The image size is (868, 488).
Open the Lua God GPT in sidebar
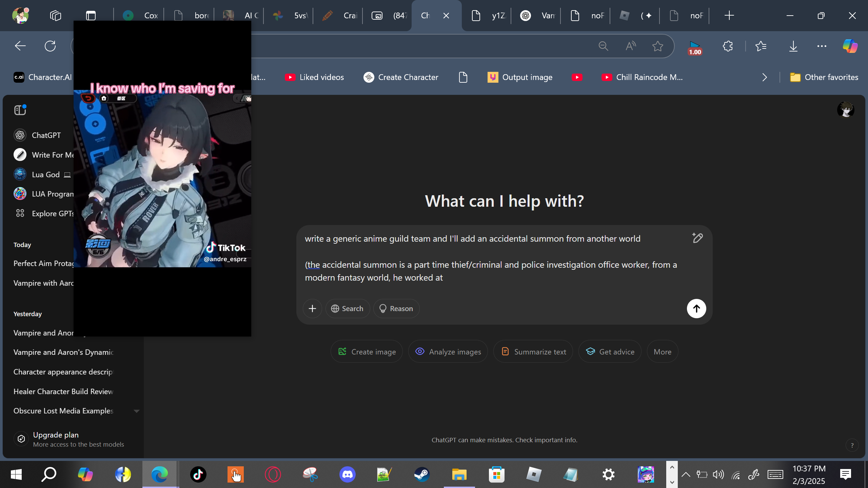coord(43,175)
